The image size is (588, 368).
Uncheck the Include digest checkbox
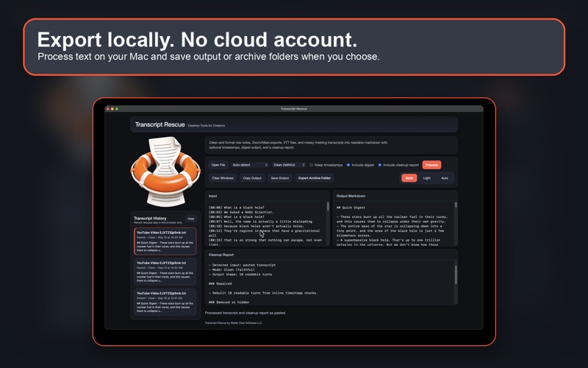point(348,165)
